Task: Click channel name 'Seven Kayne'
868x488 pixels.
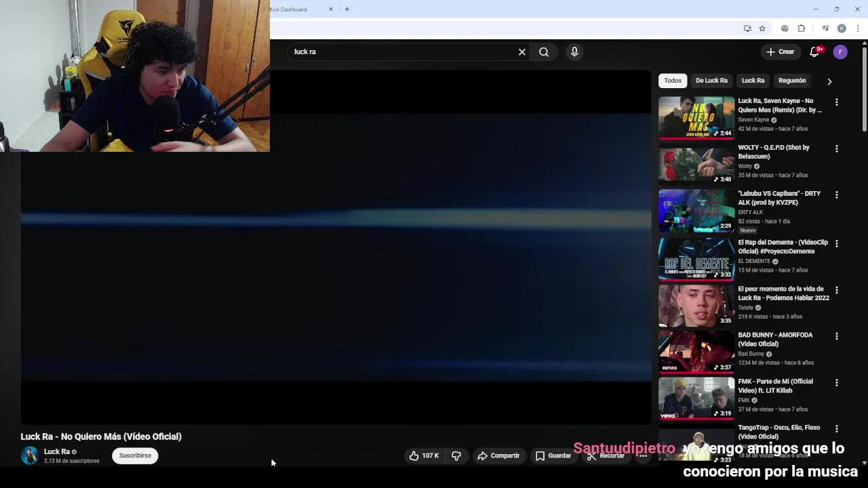Action: pos(753,120)
